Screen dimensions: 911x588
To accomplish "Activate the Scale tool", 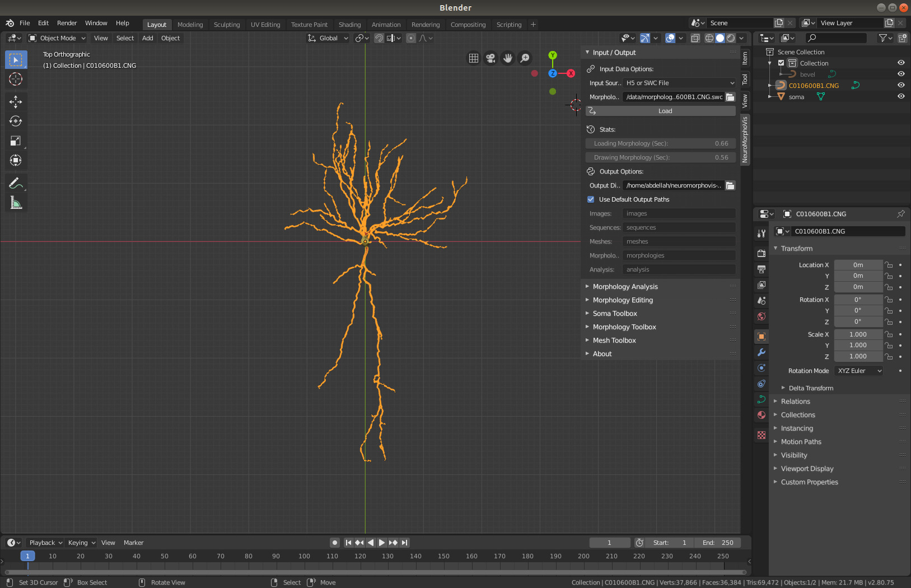I will tap(16, 141).
